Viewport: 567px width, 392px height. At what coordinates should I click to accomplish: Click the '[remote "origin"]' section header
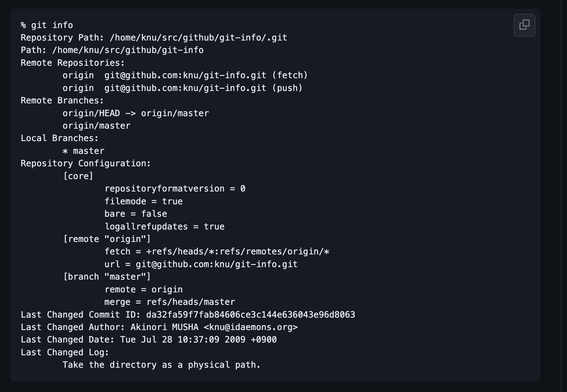point(107,239)
